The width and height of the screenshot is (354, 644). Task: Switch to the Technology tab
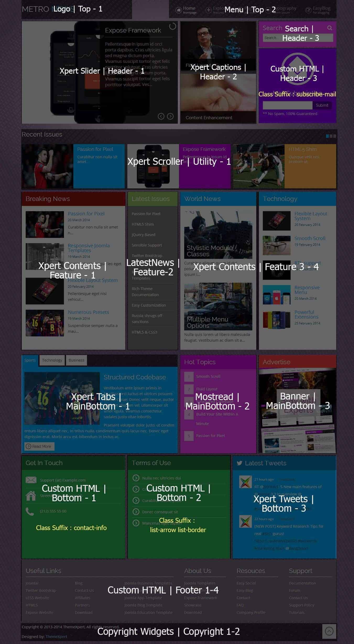tap(52, 360)
